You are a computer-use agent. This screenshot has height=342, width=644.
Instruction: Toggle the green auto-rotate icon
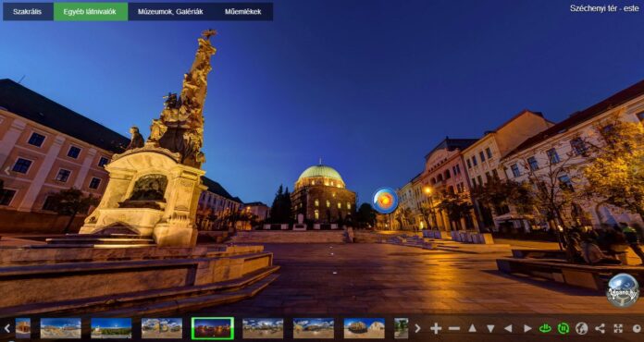[545, 328]
